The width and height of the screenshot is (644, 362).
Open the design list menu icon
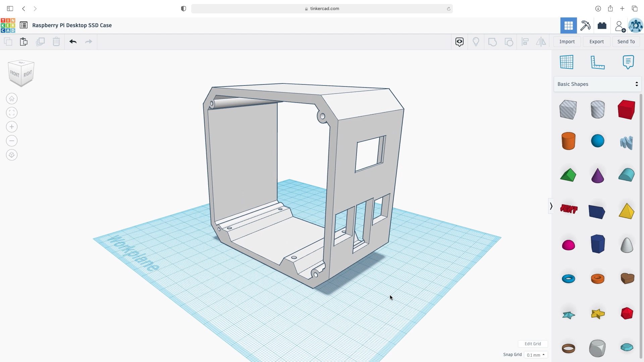pyautogui.click(x=23, y=25)
